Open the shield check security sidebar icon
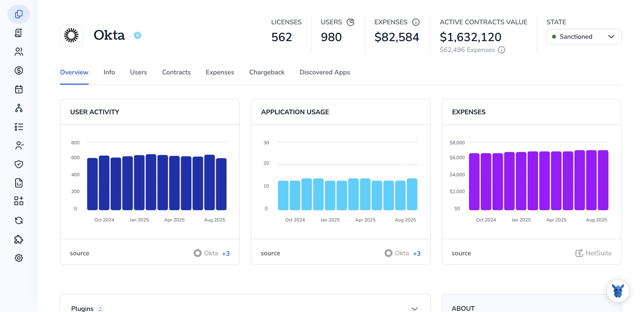 [19, 164]
